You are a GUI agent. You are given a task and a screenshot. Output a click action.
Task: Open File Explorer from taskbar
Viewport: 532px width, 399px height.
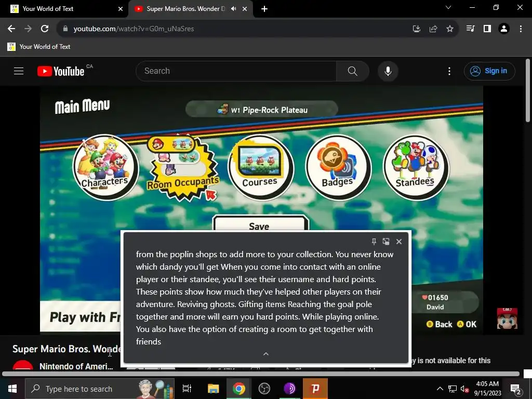(214, 389)
